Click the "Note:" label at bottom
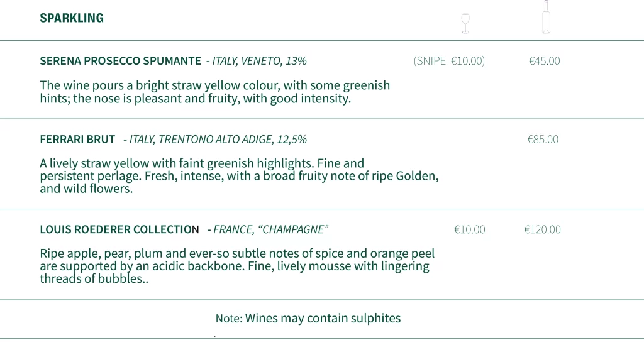 (x=229, y=319)
